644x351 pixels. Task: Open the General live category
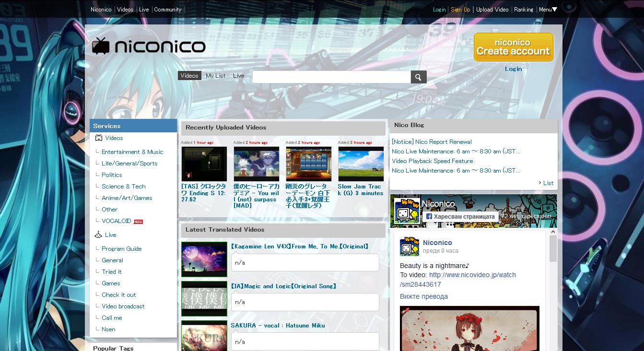(x=112, y=260)
